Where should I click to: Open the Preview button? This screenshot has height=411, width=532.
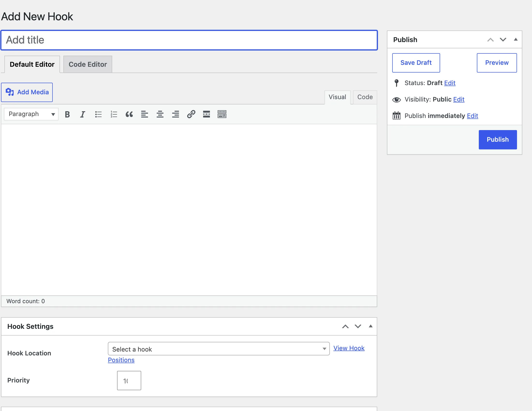[x=497, y=63]
